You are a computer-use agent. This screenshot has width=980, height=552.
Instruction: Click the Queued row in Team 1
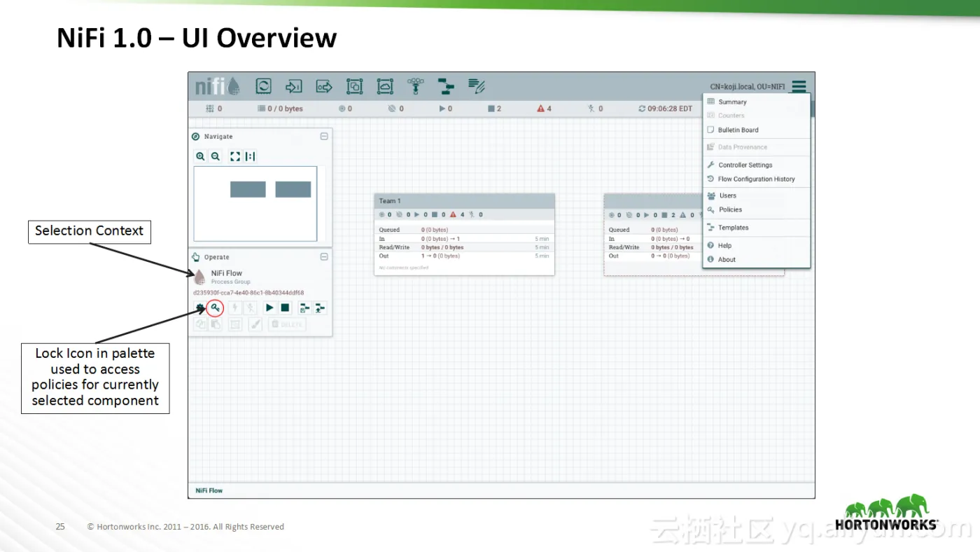click(464, 230)
